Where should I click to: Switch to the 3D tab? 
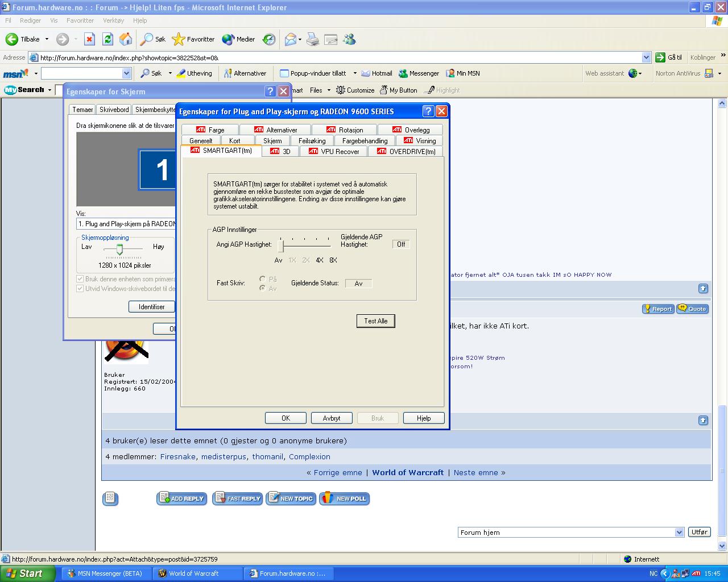pos(280,151)
